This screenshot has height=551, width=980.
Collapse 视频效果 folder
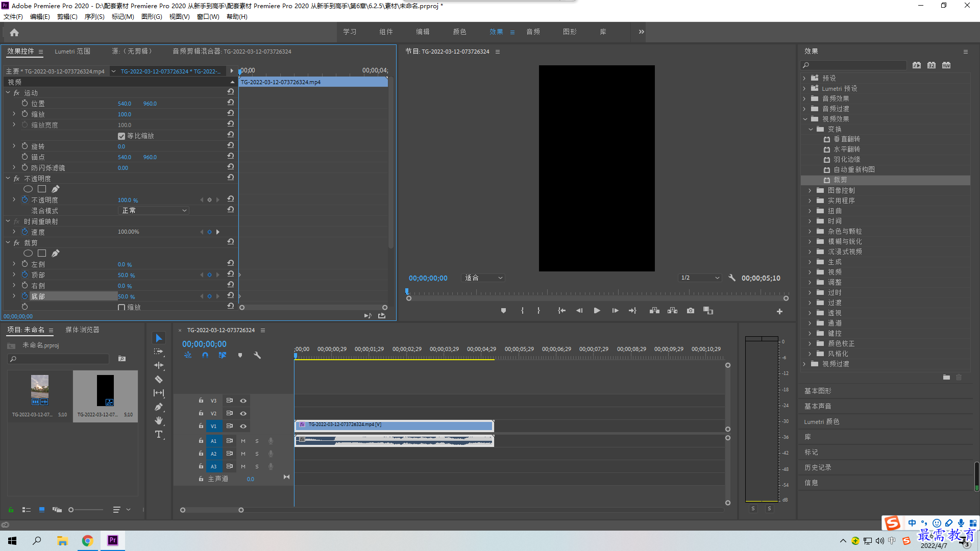coord(805,119)
